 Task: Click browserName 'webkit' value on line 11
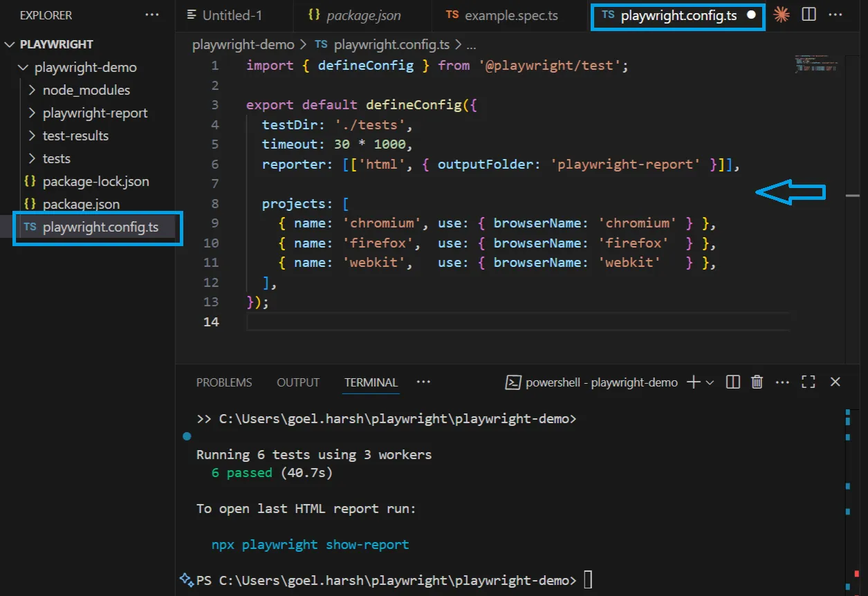(629, 263)
